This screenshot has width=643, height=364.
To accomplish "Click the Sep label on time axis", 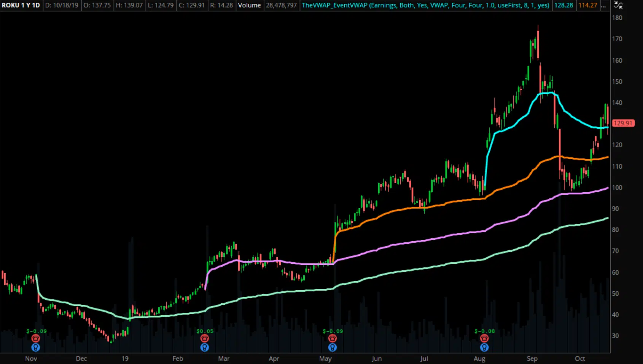I will 532,359.
